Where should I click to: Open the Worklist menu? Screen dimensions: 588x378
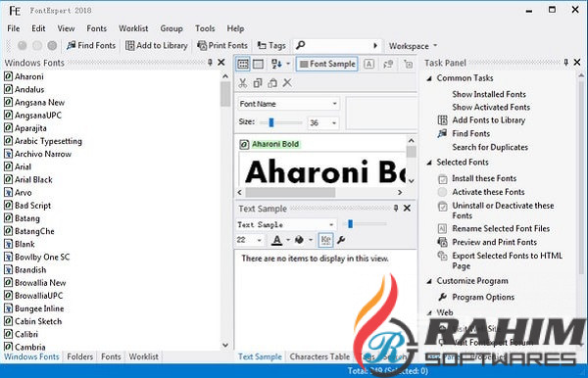click(133, 28)
